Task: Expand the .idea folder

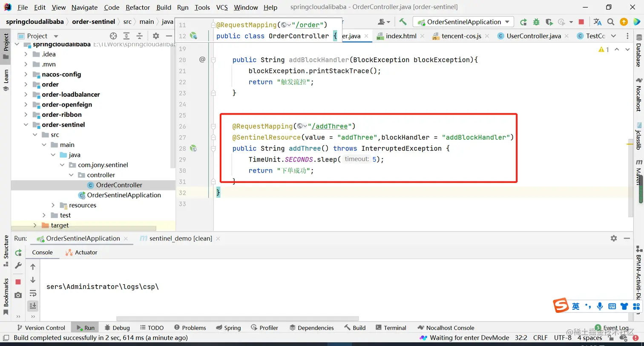Action: 26,54
